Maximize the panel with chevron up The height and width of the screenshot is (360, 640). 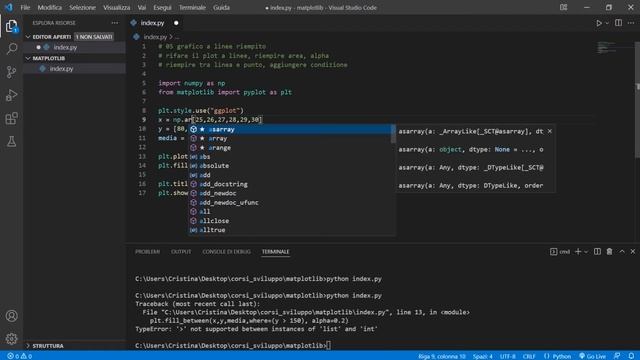point(622,251)
